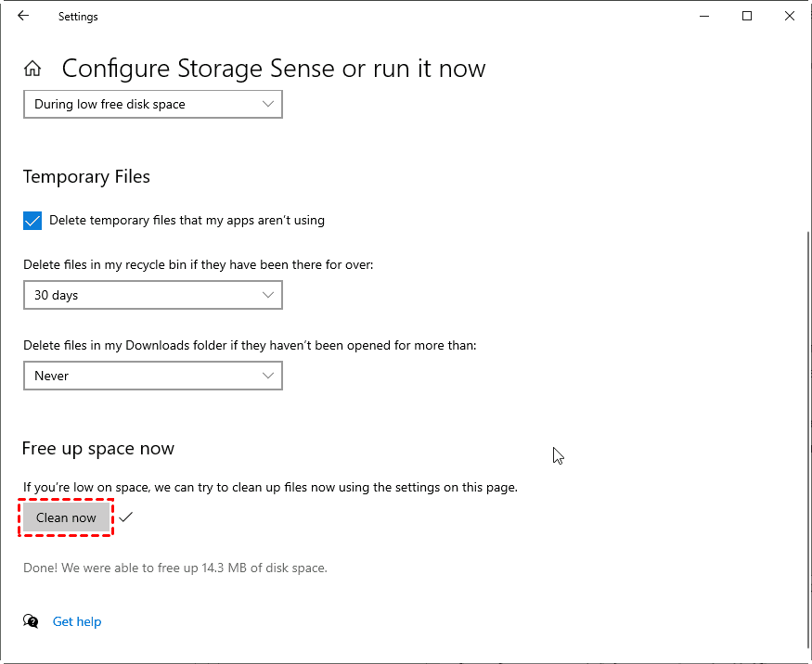Open the Storage Sense run frequency dropdown

click(152, 104)
